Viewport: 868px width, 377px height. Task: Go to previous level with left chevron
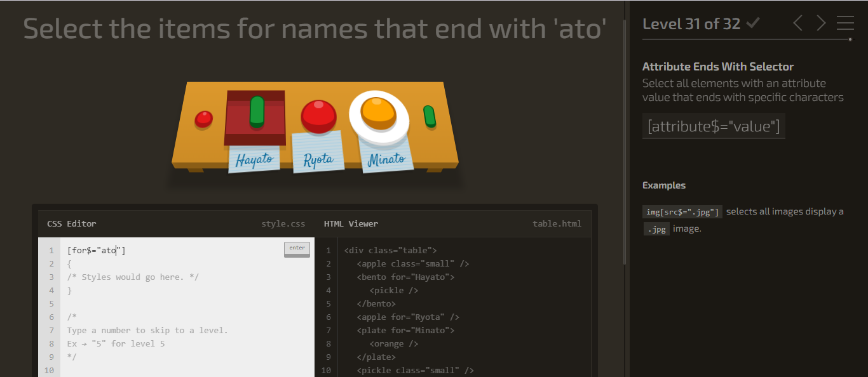798,23
